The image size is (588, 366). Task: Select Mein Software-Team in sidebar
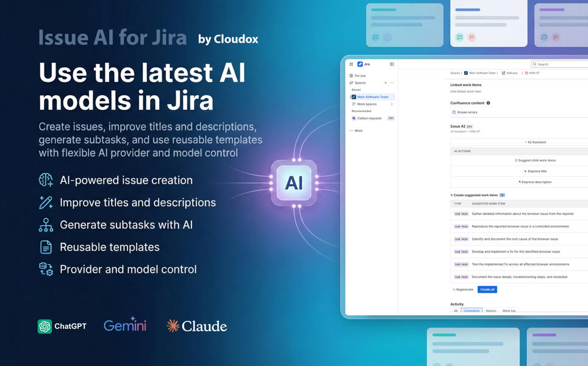point(372,97)
